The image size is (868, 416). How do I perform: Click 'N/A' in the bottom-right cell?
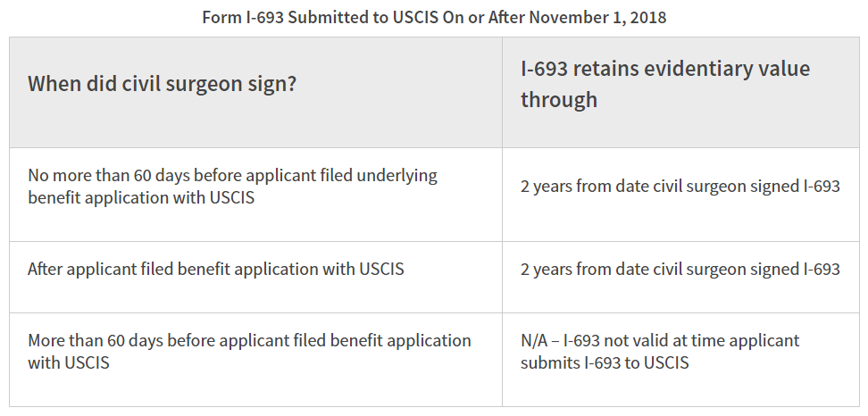[x=535, y=340]
